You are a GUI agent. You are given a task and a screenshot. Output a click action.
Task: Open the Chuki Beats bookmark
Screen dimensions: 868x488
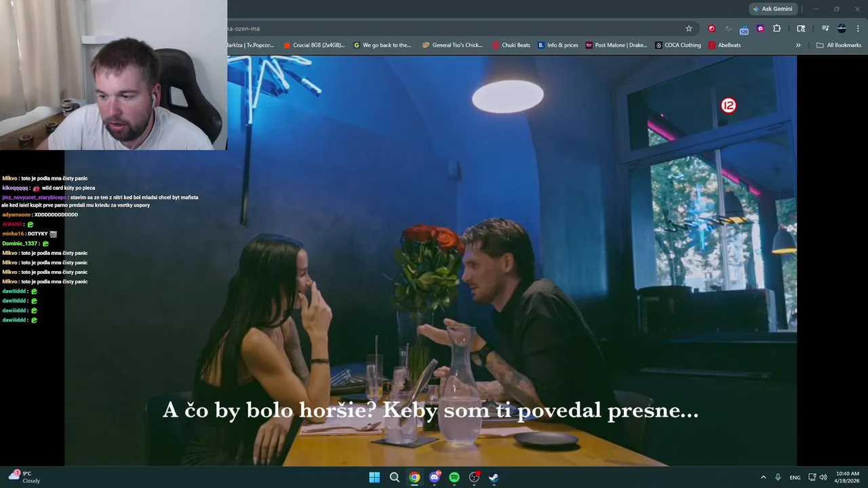[511, 45]
